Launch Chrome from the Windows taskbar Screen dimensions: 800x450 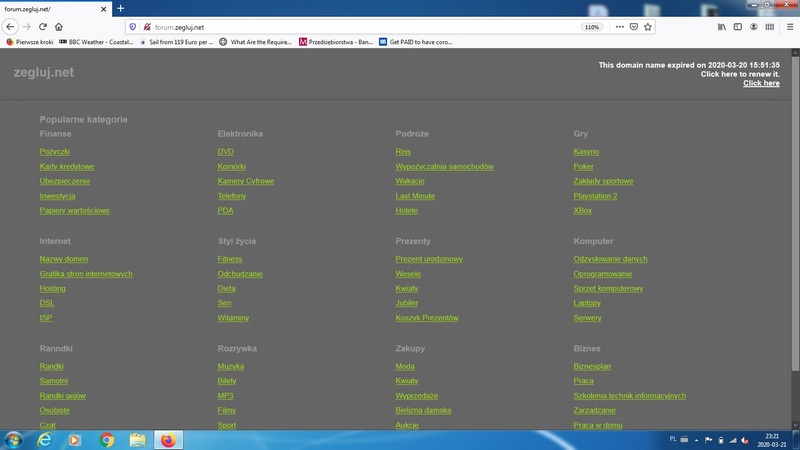107,439
